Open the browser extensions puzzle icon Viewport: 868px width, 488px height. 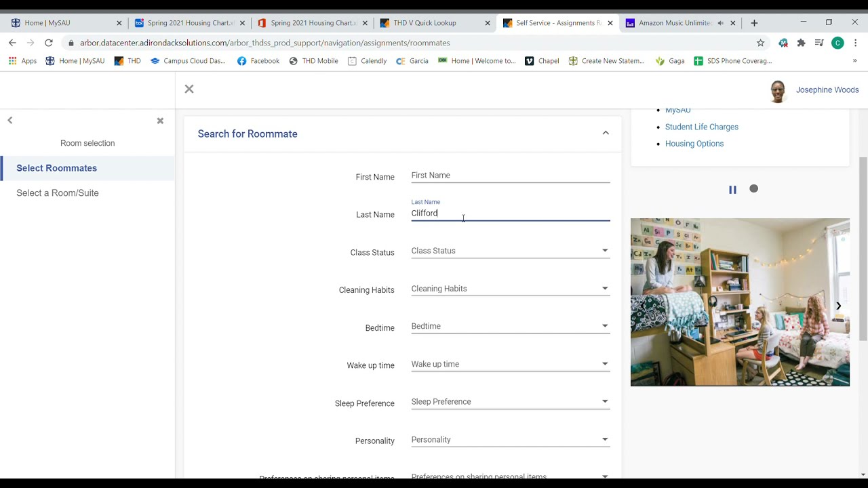(801, 43)
